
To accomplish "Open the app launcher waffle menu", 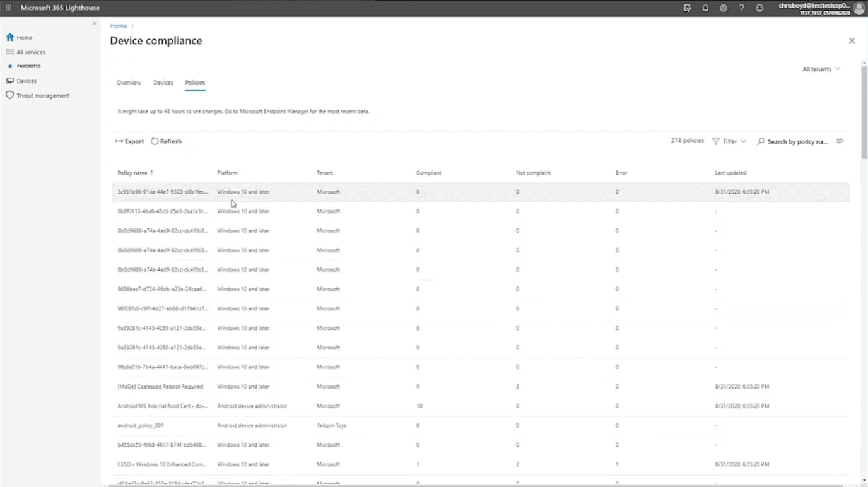I will pyautogui.click(x=9, y=8).
